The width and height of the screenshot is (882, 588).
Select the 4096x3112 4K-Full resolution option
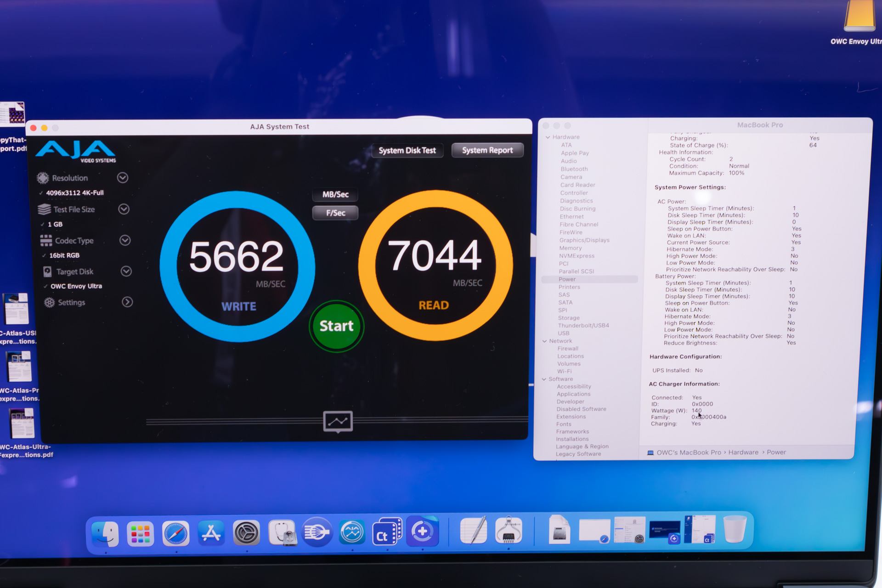click(x=74, y=193)
